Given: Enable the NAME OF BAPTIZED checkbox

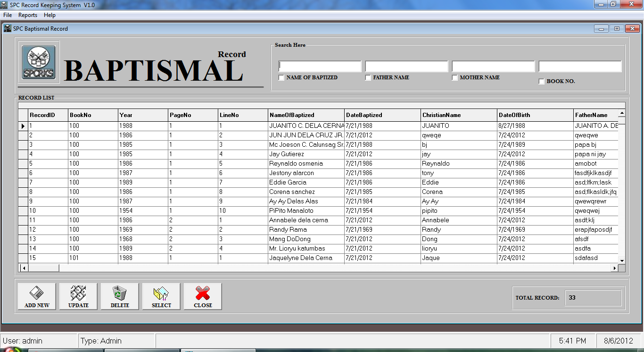Looking at the screenshot, I should 281,77.
